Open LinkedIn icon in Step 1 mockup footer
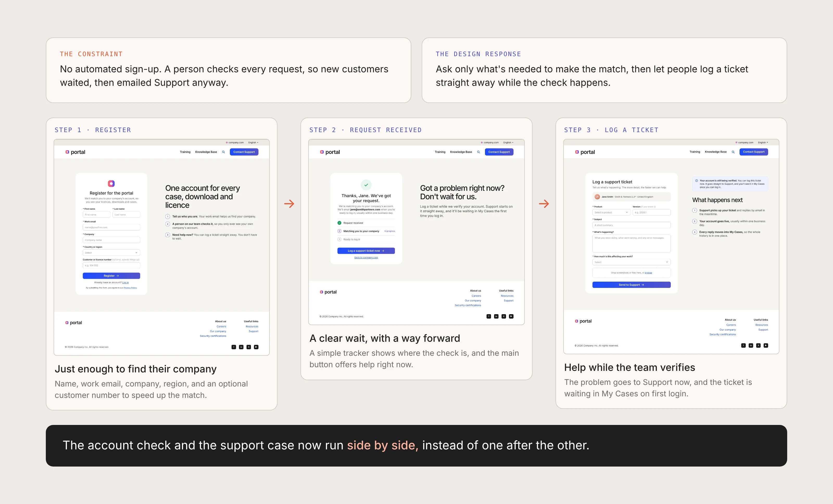 point(241,347)
